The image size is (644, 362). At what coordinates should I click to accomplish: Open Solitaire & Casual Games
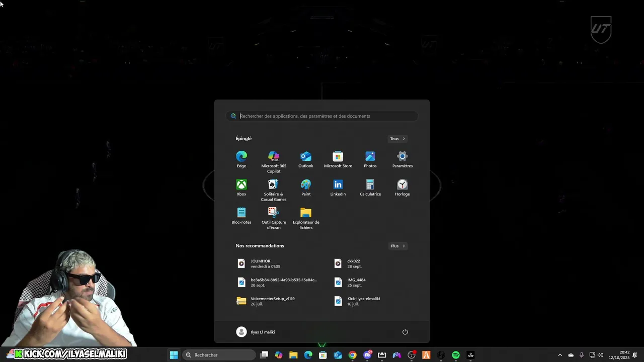point(274,190)
